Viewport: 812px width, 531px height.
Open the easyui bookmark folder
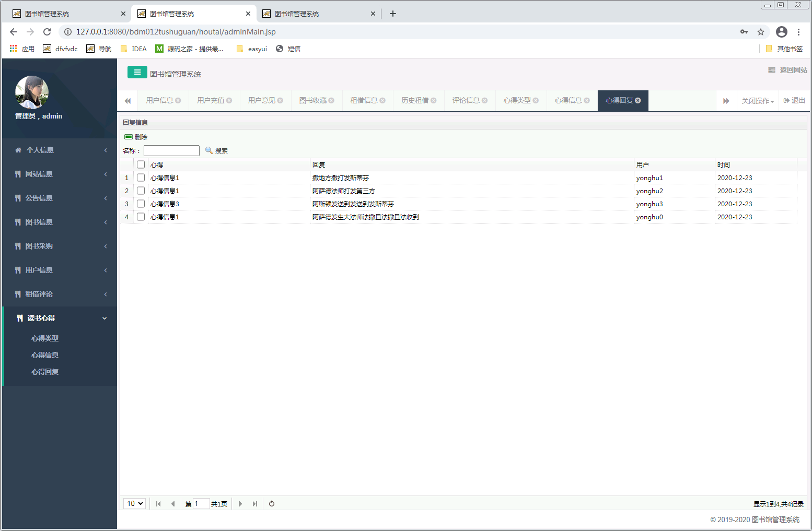(x=252, y=49)
